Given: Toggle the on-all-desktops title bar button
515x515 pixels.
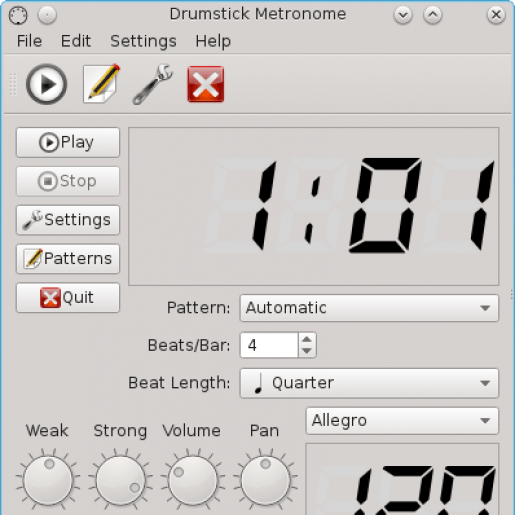Looking at the screenshot, I should tap(47, 15).
